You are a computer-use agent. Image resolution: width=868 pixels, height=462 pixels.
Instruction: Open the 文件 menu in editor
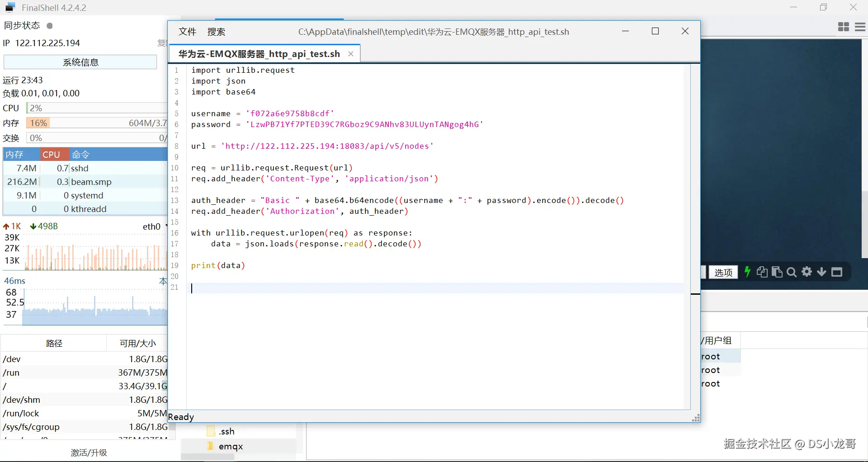pos(187,32)
